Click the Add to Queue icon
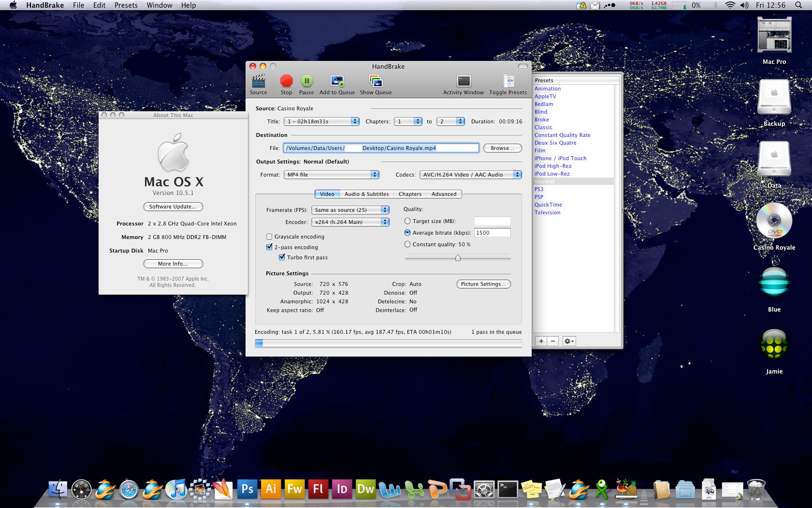This screenshot has height=508, width=812. tap(337, 81)
